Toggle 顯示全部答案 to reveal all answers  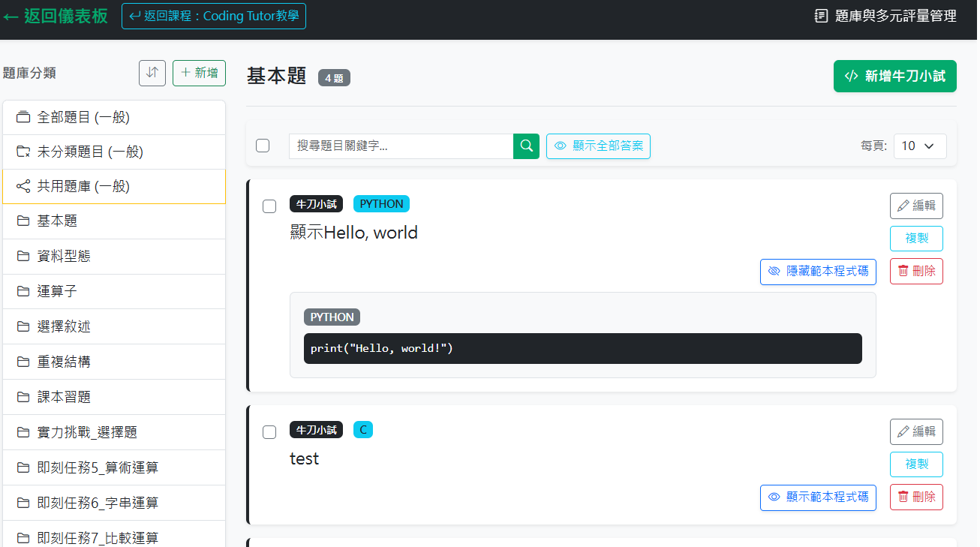click(598, 146)
